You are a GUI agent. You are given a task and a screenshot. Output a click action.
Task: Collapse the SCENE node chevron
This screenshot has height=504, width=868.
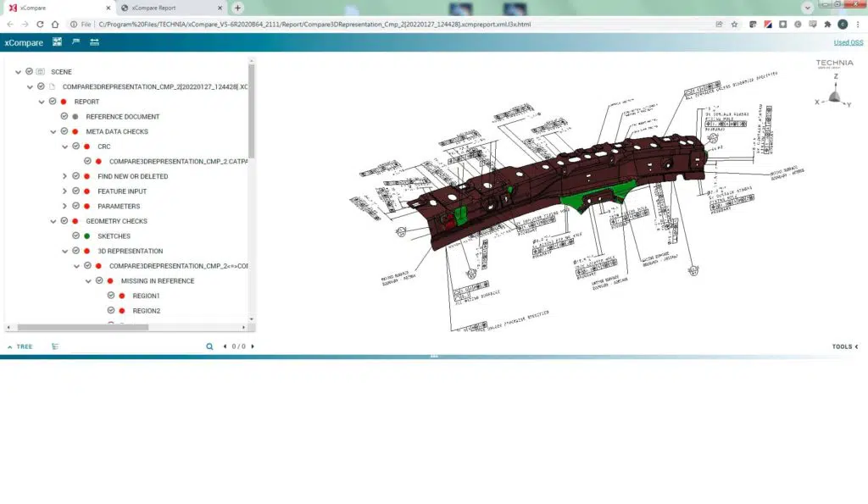click(x=19, y=72)
